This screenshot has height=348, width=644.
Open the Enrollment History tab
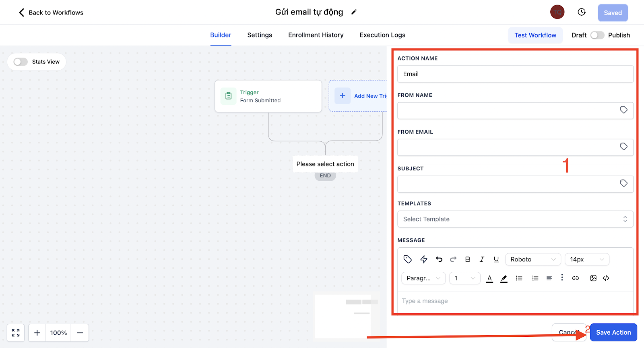click(x=316, y=35)
